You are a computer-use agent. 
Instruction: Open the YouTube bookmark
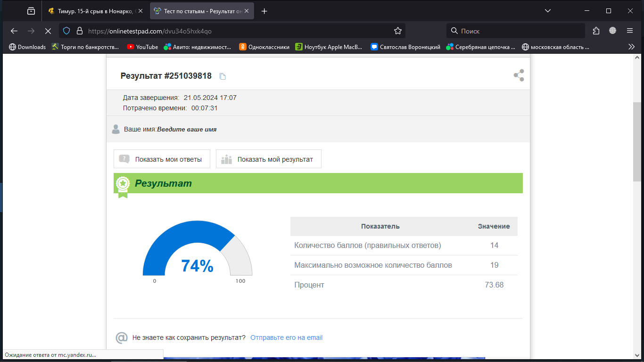tap(142, 47)
